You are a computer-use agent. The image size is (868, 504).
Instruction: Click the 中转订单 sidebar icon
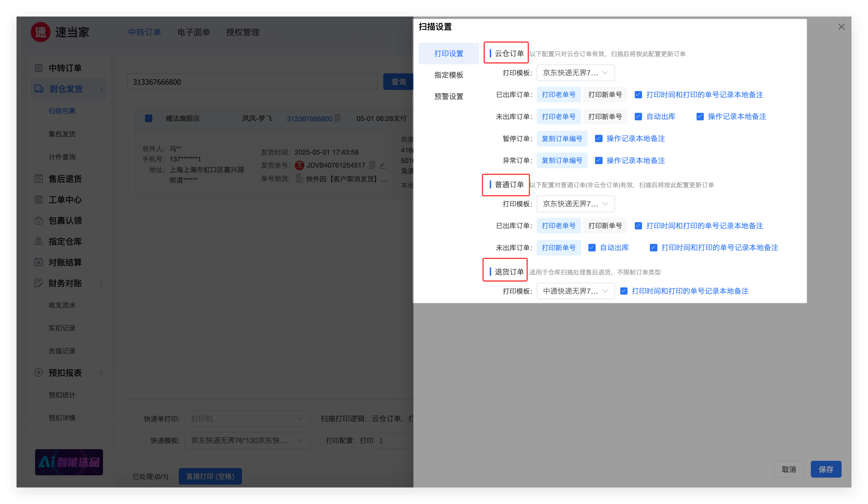(39, 68)
